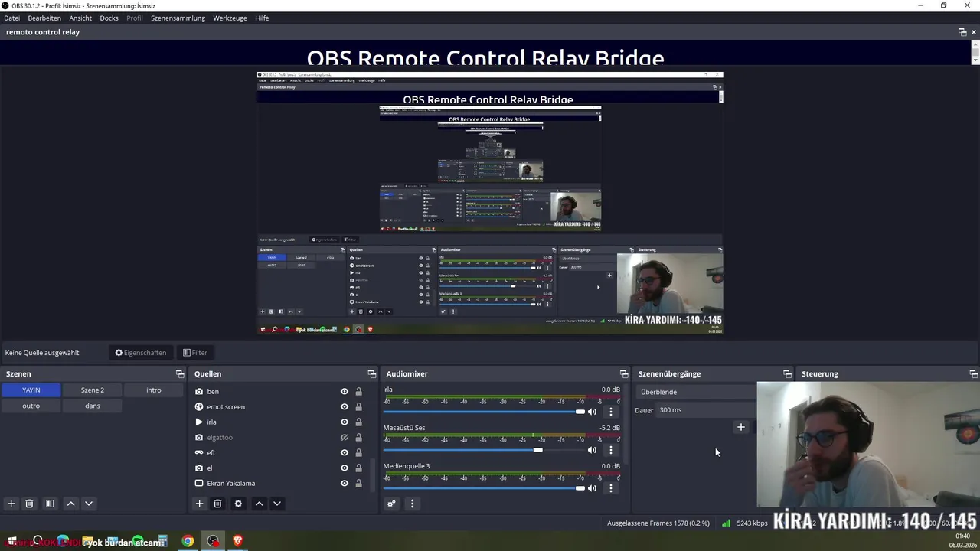Viewport: 980px width, 551px height.
Task: Delete selected scene with trash icon
Action: pyautogui.click(x=29, y=504)
